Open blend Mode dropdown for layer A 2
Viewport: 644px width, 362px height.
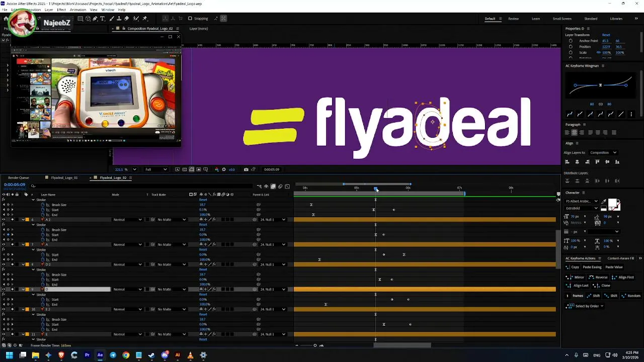coord(127,220)
